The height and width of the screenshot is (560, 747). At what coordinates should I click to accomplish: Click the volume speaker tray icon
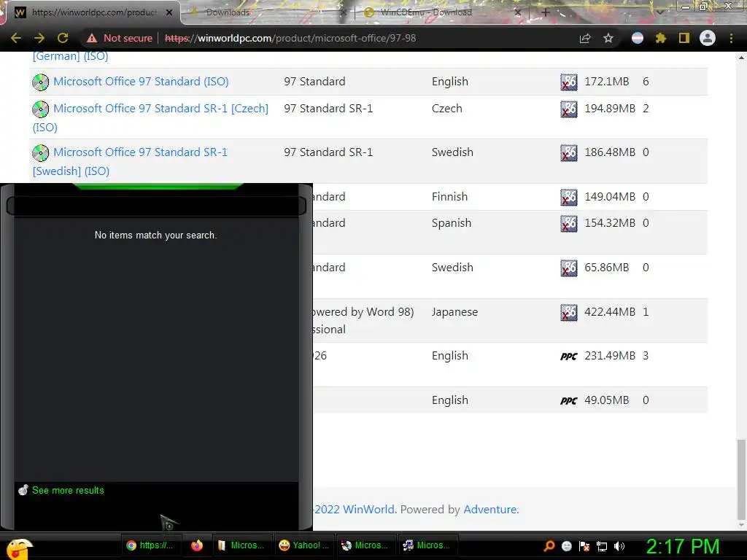click(x=619, y=546)
